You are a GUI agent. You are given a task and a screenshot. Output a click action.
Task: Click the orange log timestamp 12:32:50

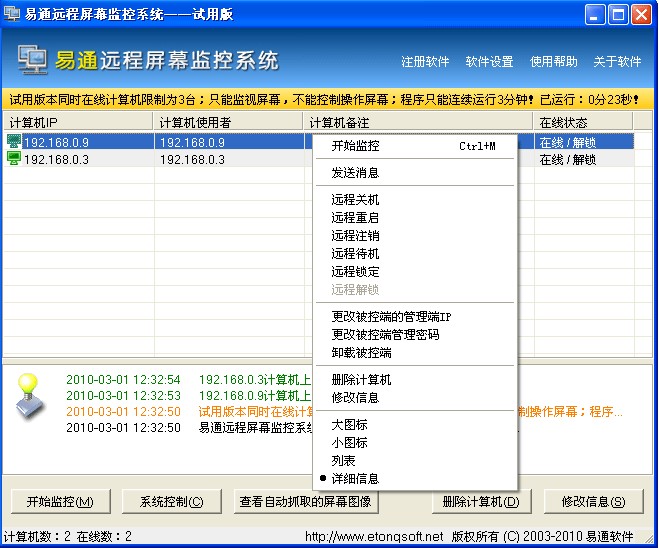[x=123, y=411]
